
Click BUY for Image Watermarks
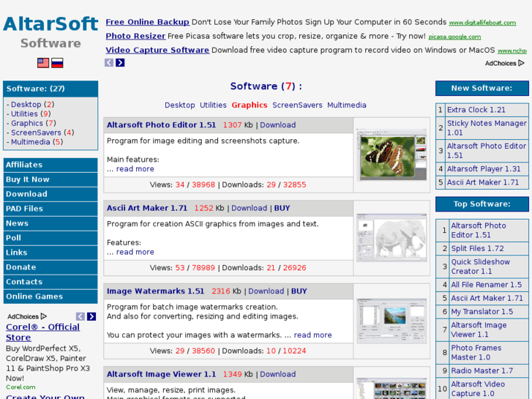click(299, 291)
